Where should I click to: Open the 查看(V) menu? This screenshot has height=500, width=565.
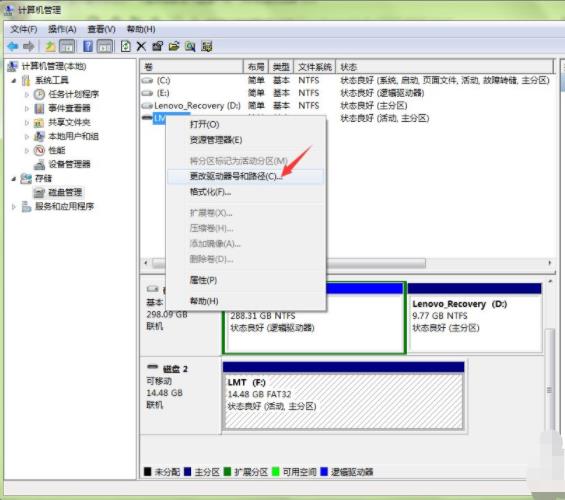tap(101, 29)
